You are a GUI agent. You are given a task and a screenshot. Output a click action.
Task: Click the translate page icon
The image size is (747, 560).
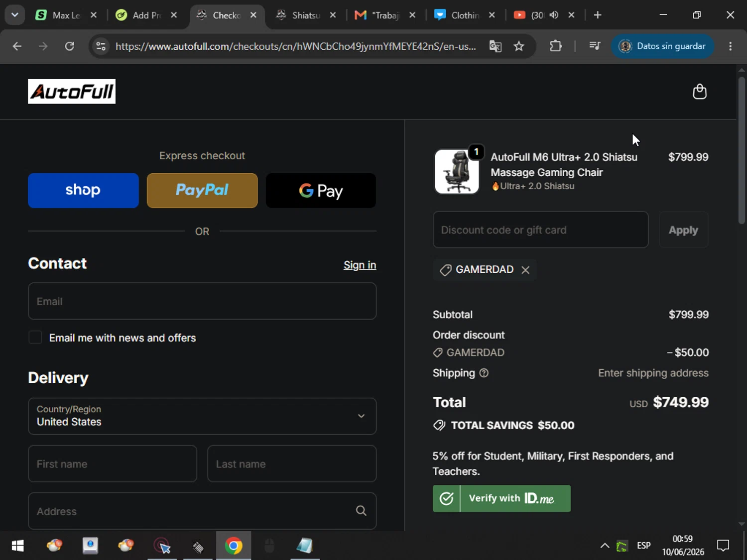pos(495,46)
